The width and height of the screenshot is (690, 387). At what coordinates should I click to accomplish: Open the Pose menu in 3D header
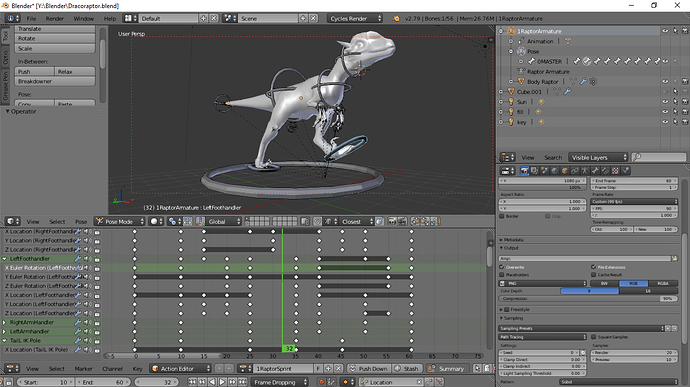[81, 221]
